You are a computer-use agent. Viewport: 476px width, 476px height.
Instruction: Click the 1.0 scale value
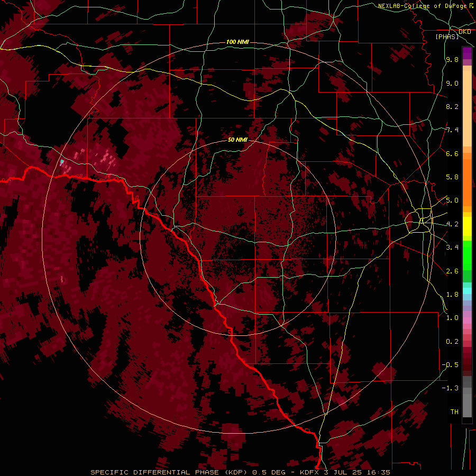[x=452, y=318]
